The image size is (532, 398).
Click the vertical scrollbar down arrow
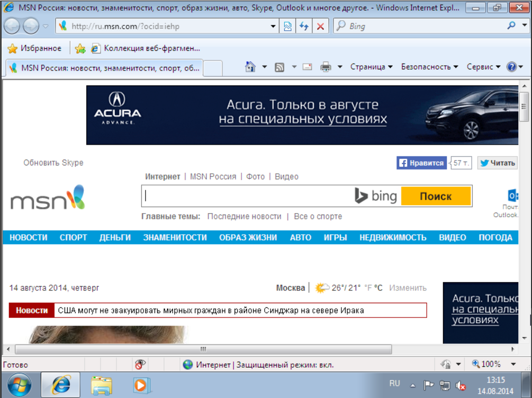pyautogui.click(x=524, y=338)
